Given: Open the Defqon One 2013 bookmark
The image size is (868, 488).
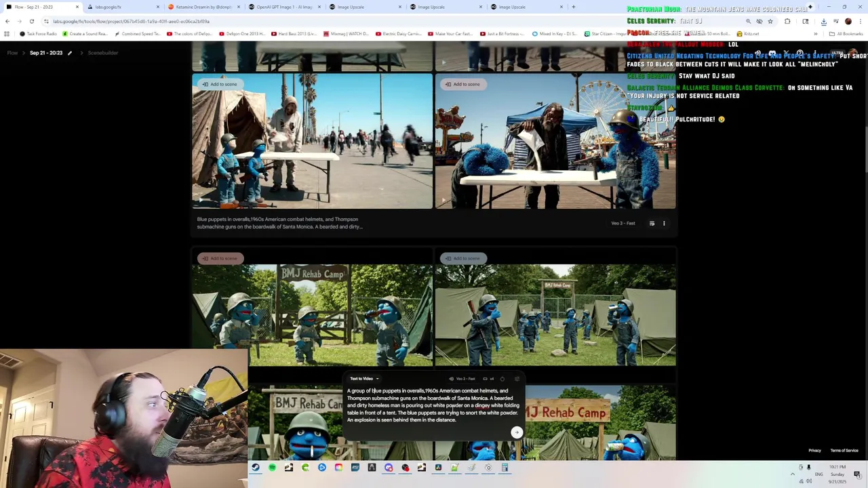Looking at the screenshot, I should pos(241,34).
